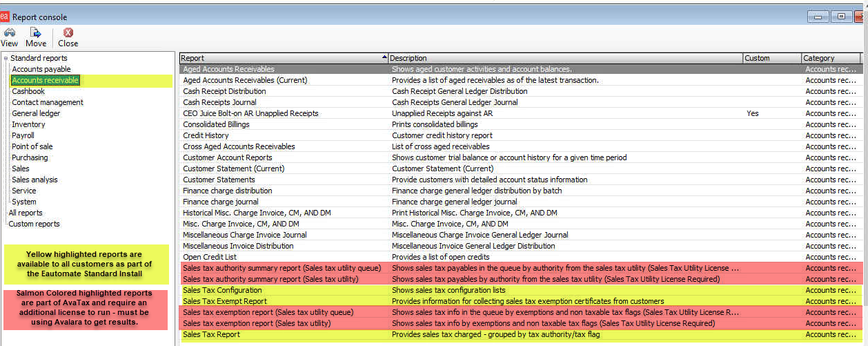The image size is (868, 346).
Task: Click description 'Unapplied Receipts against AR'
Action: click(x=444, y=113)
